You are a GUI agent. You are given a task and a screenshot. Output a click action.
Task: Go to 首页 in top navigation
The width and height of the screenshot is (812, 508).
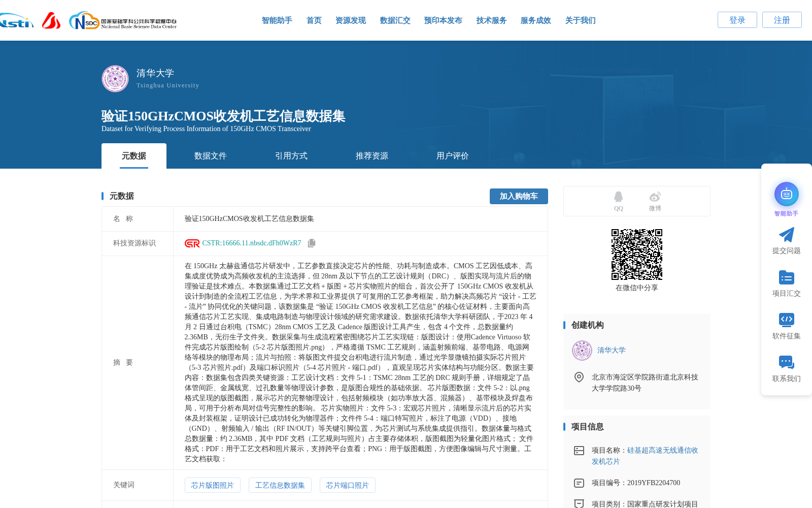314,20
